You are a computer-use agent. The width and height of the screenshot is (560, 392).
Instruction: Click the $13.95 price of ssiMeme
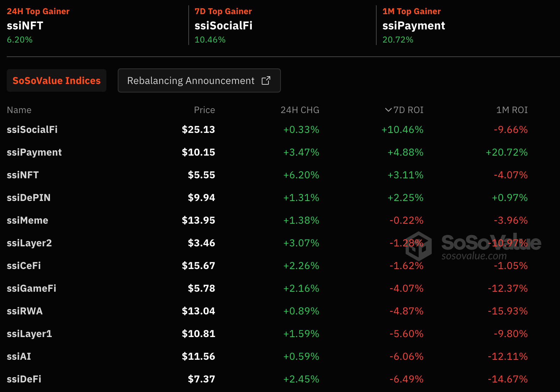(199, 220)
